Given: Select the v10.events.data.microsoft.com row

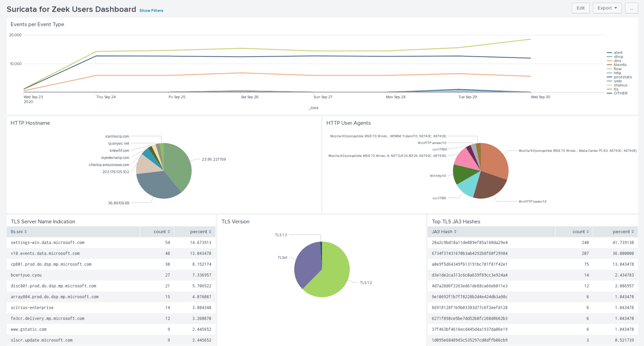Looking at the screenshot, I should pos(111,254).
